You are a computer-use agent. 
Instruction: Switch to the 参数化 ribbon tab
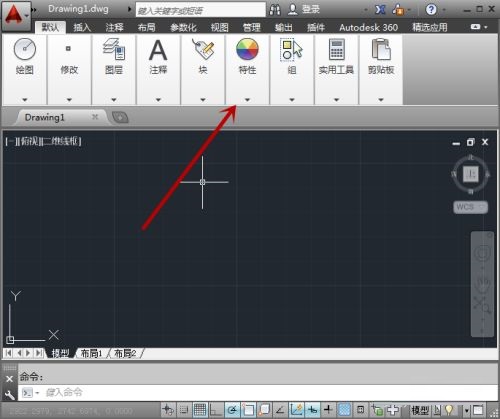(x=183, y=27)
